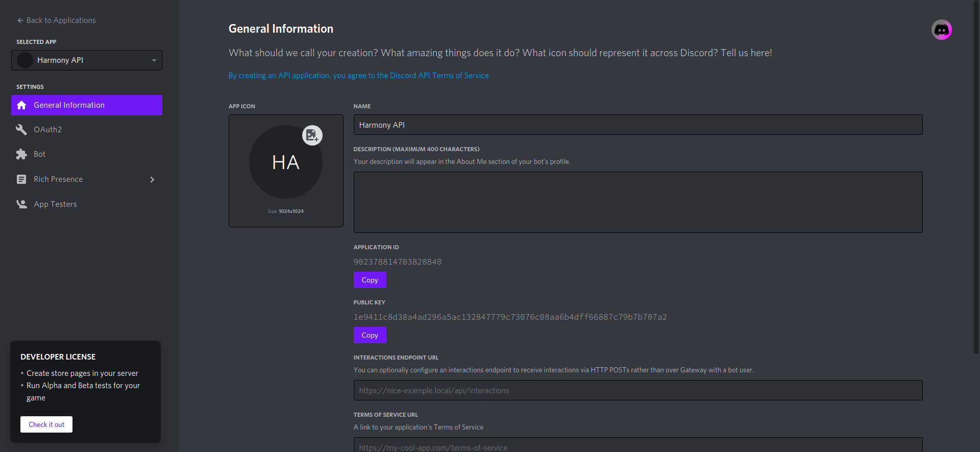Open the Discord profile avatar menu
Viewport: 980px width, 452px height.
(x=941, y=30)
